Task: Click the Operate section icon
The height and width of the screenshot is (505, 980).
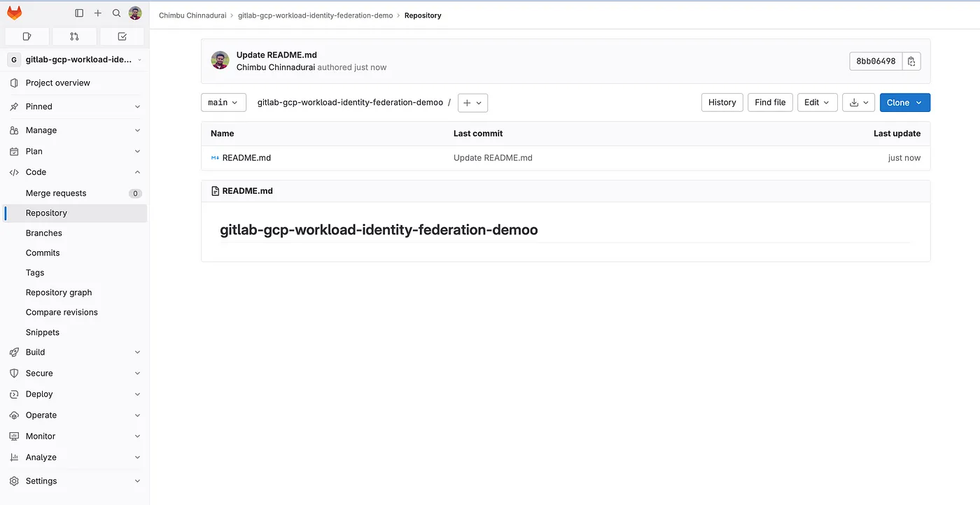Action: coord(14,415)
